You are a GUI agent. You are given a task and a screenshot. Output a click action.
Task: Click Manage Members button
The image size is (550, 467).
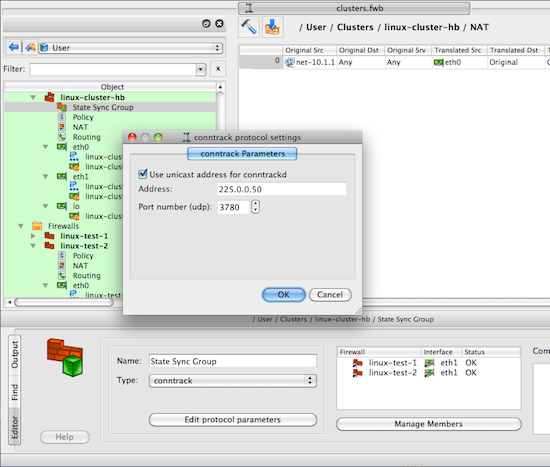point(428,424)
